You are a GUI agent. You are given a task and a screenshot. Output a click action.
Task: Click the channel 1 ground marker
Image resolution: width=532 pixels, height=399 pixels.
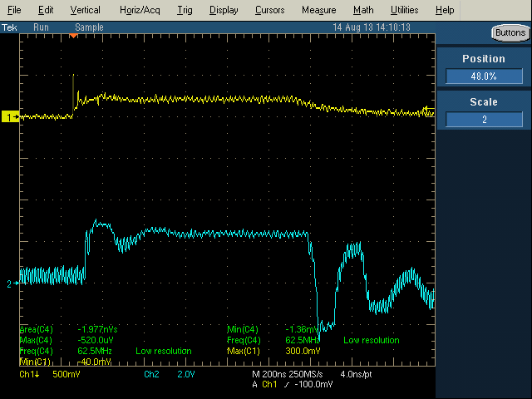pos(10,117)
